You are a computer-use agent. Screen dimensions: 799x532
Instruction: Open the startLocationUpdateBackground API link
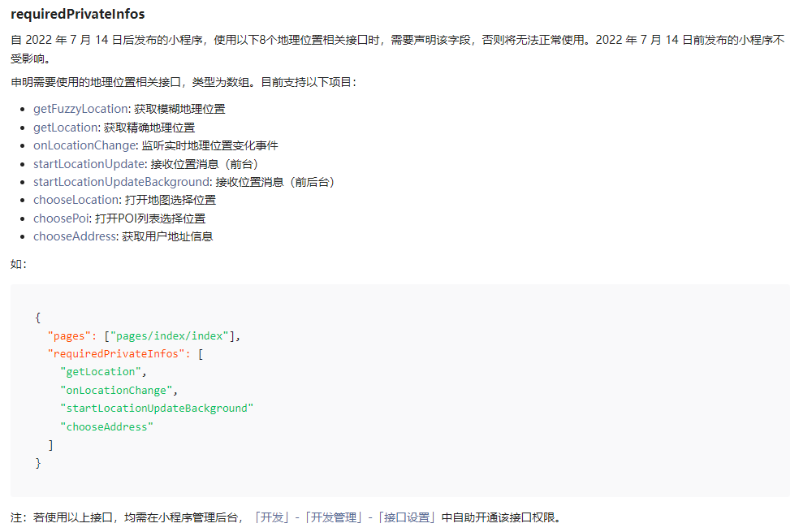click(121, 182)
